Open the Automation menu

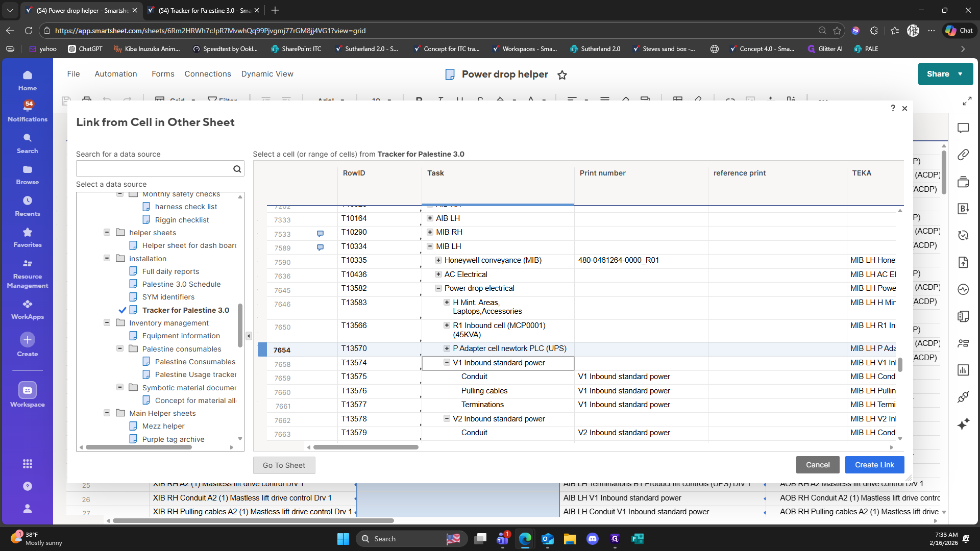tap(115, 74)
